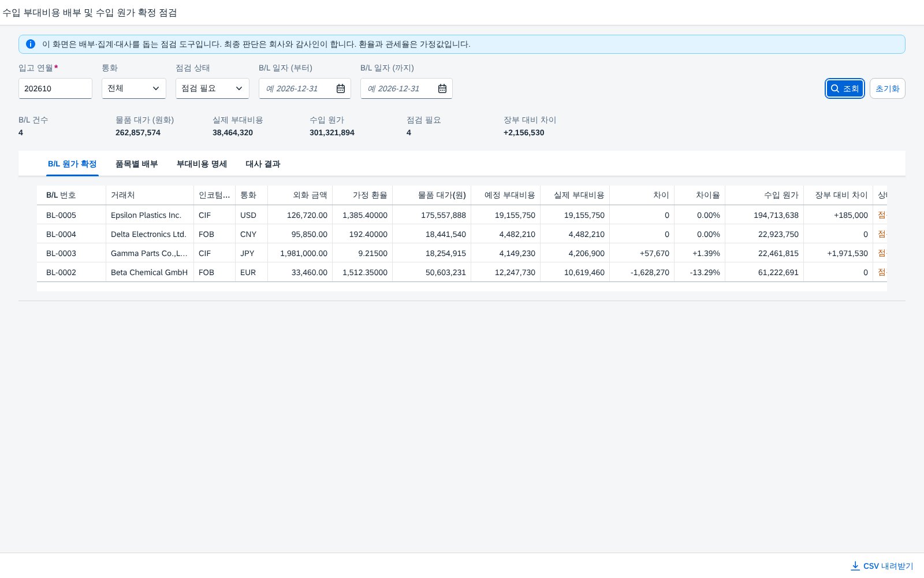
Task: Click the 1,981,000.00 foreign amount cell
Action: click(x=300, y=253)
